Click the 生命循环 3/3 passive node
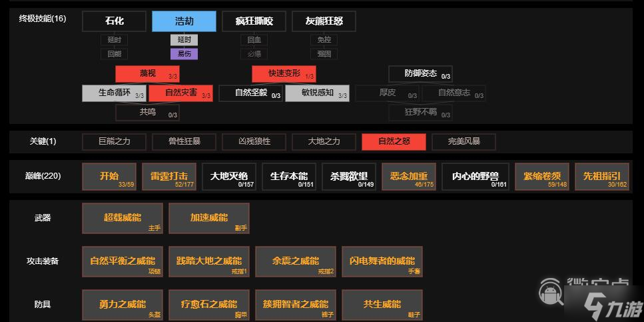Screen dimensions: 644x322 [114, 93]
